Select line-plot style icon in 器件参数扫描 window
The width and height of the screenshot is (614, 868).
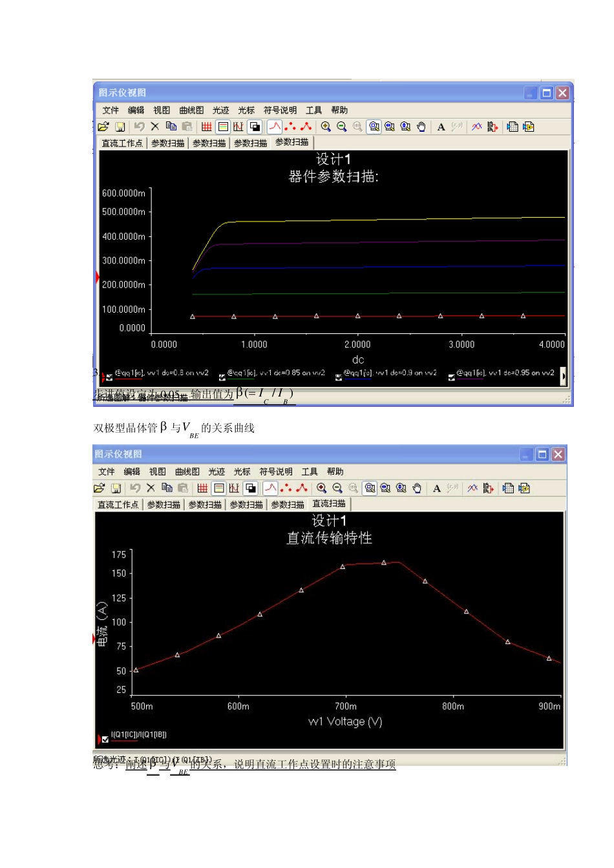275,127
